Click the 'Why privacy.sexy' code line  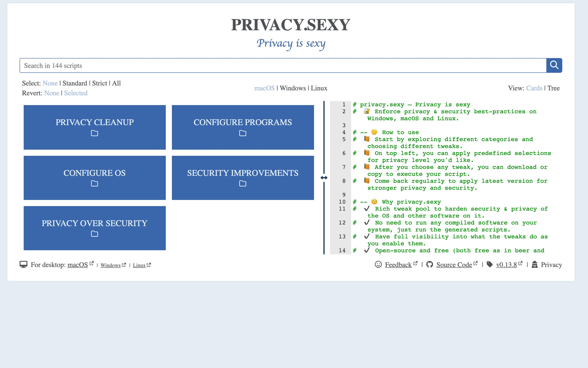(x=396, y=202)
